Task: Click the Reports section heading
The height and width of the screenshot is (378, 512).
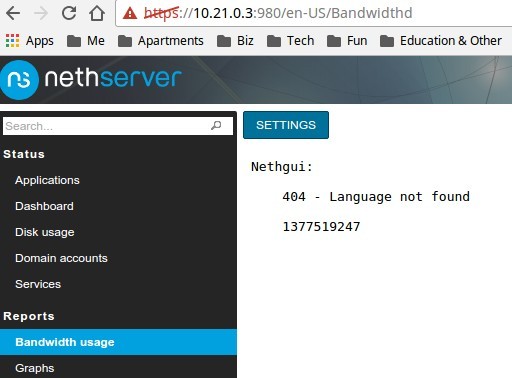Action: coord(29,316)
